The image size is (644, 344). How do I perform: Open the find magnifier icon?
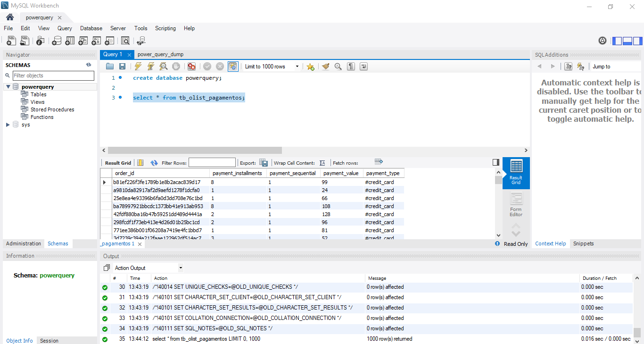(338, 67)
